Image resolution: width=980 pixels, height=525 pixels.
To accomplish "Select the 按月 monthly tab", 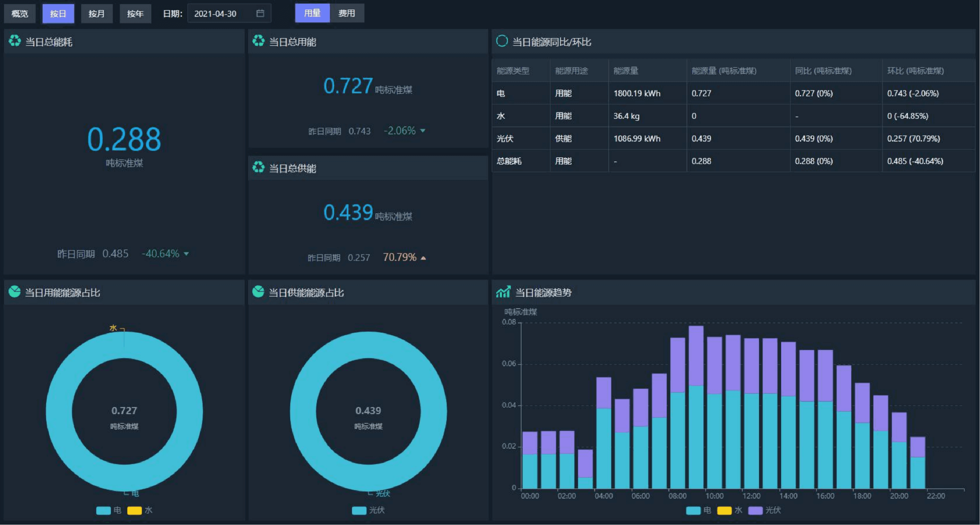I will coord(96,14).
